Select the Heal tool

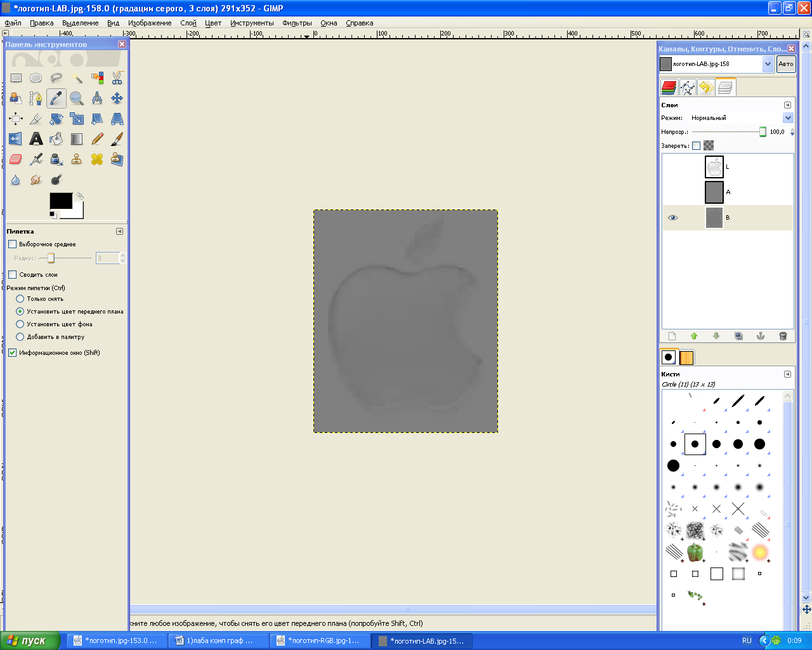coord(97,159)
